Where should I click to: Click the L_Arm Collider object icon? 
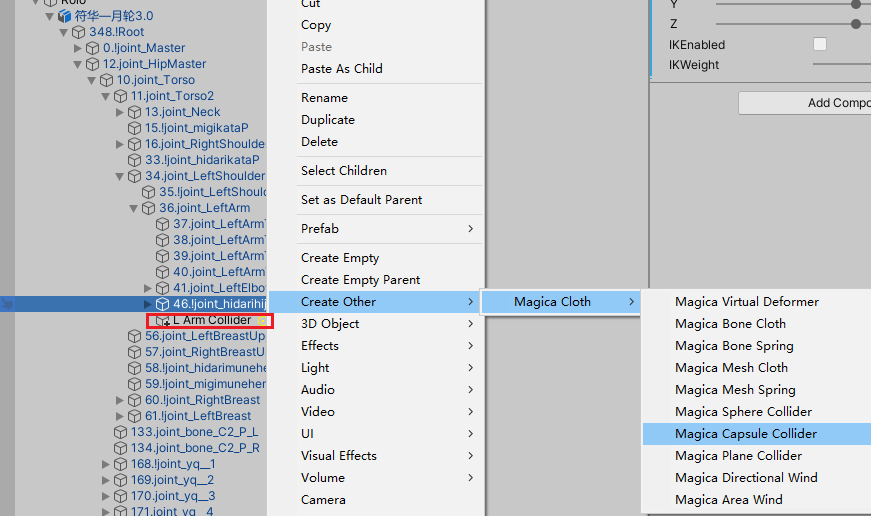click(x=164, y=320)
